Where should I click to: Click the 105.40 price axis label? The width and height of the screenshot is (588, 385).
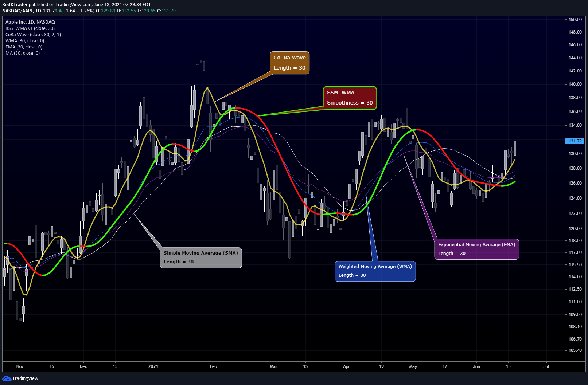(575, 350)
